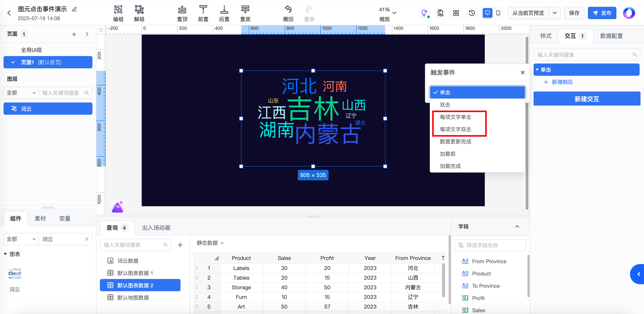Open the 41% zoom dropdown
The width and height of the screenshot is (644, 314).
[x=394, y=13]
